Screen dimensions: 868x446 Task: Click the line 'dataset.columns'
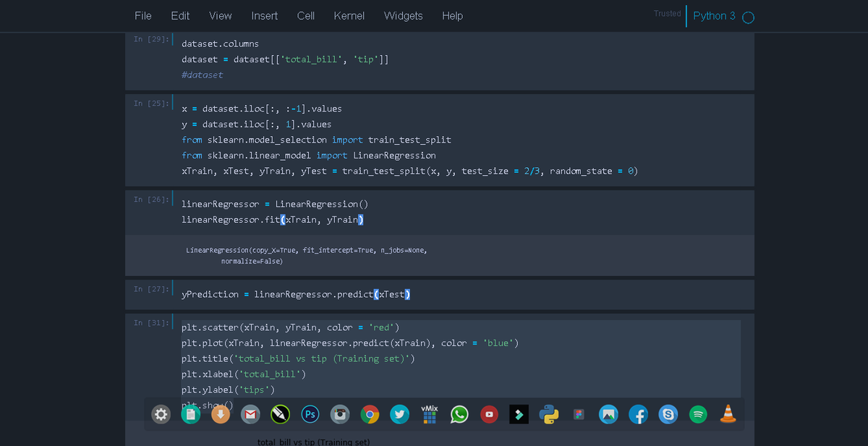click(x=220, y=43)
